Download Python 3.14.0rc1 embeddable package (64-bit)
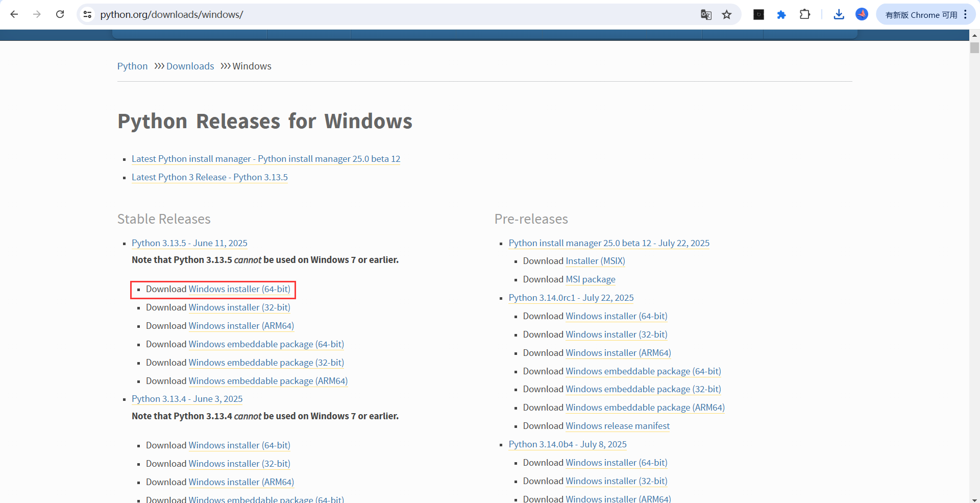980x503 pixels. tap(644, 371)
